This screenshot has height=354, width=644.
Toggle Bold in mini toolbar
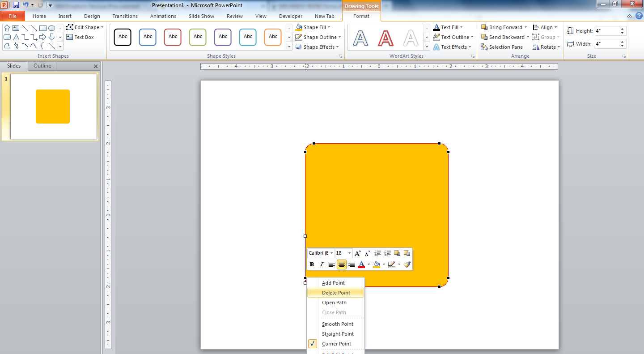(x=312, y=264)
